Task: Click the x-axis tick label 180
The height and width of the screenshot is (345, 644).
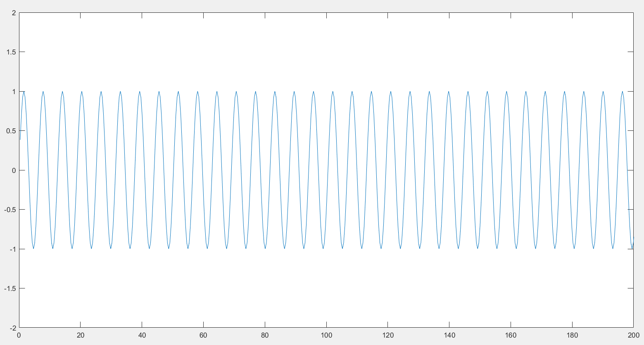Action: pos(572,336)
